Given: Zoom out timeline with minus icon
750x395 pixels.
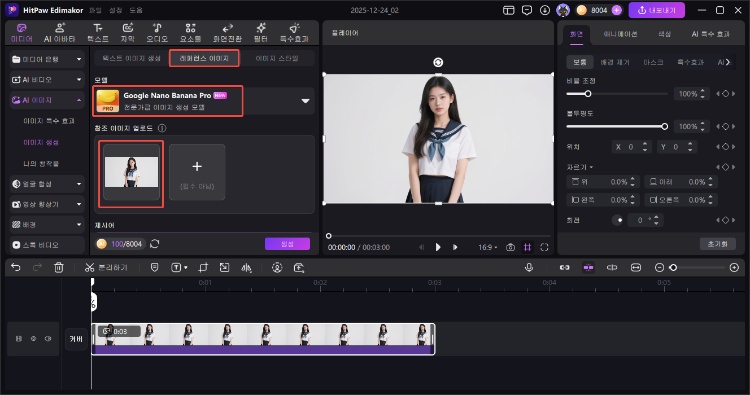Looking at the screenshot, I should (x=659, y=267).
